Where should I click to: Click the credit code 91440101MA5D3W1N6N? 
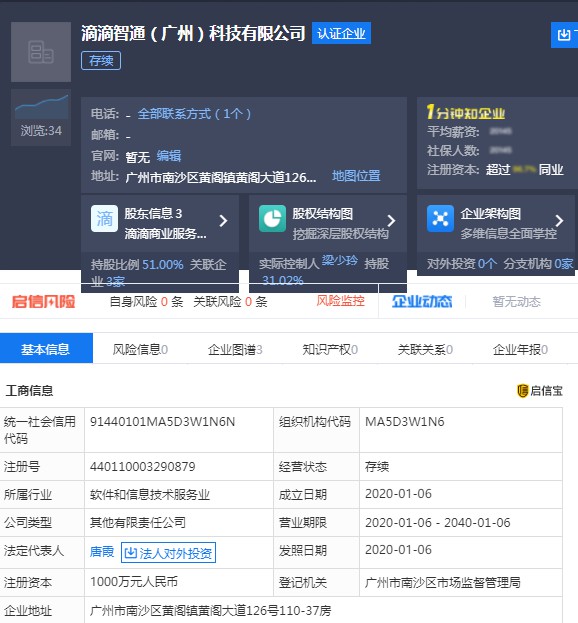pos(162,422)
